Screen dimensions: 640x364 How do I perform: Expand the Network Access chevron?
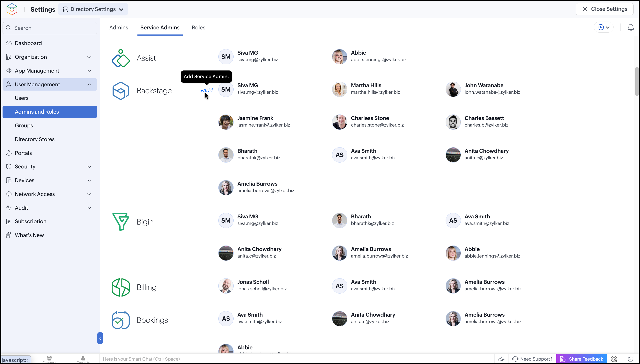89,194
